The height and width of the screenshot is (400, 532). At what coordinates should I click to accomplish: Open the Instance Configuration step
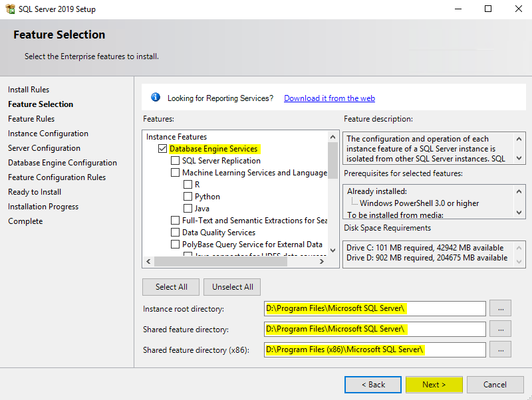point(48,134)
